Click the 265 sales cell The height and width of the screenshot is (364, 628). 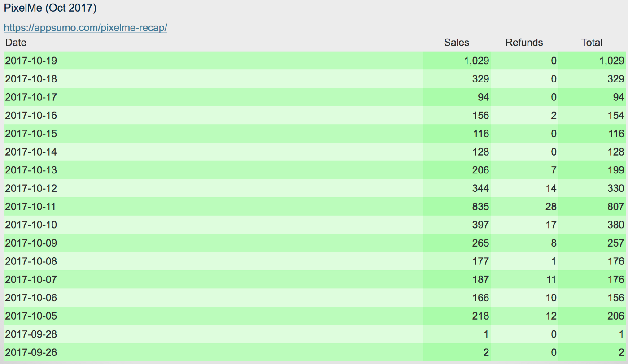[457, 243]
